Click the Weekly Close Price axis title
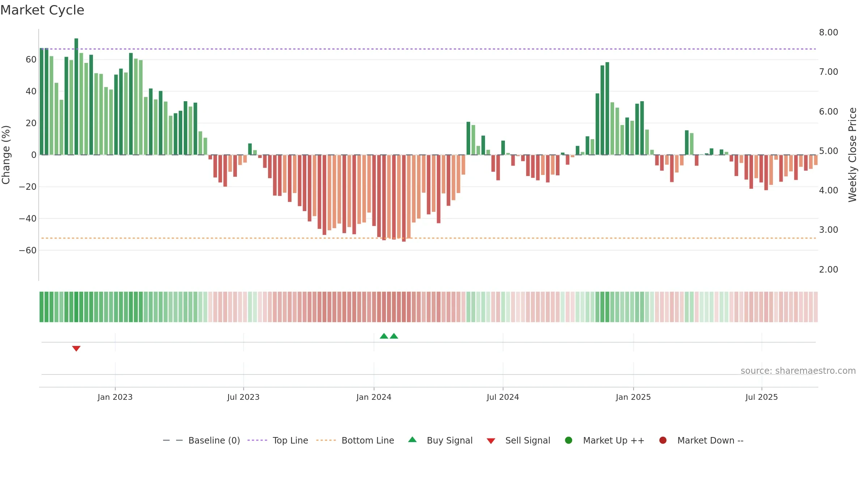The image size is (868, 488). click(x=852, y=155)
